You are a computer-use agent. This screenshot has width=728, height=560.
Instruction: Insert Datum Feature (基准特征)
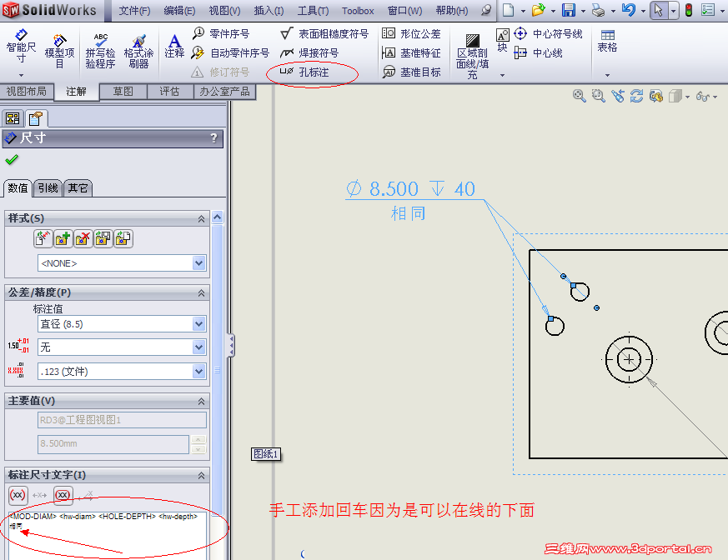click(411, 52)
